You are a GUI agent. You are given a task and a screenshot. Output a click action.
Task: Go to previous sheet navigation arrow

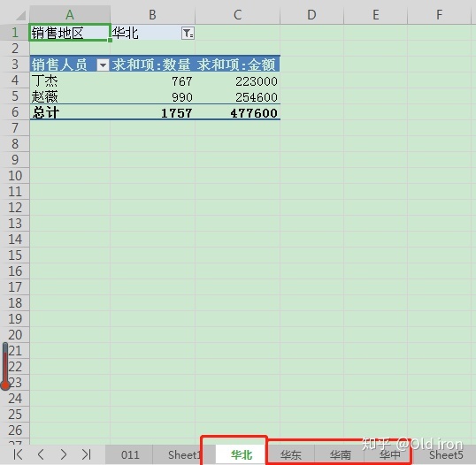coord(41,454)
